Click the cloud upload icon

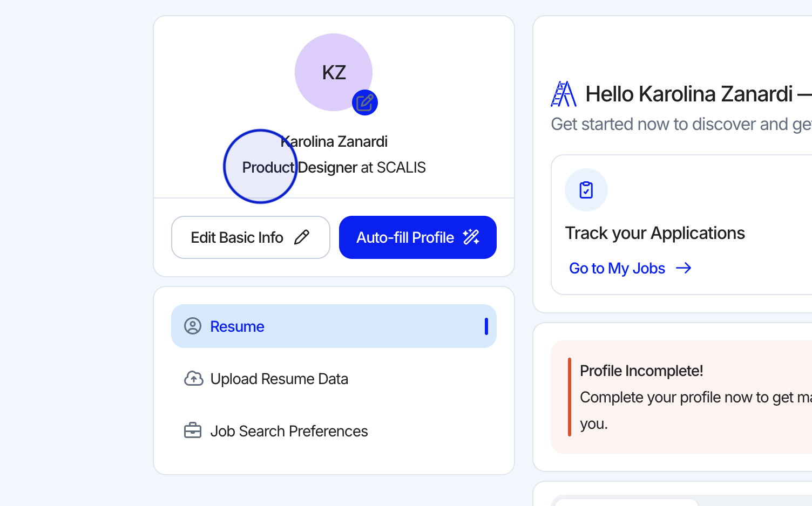[x=193, y=379]
